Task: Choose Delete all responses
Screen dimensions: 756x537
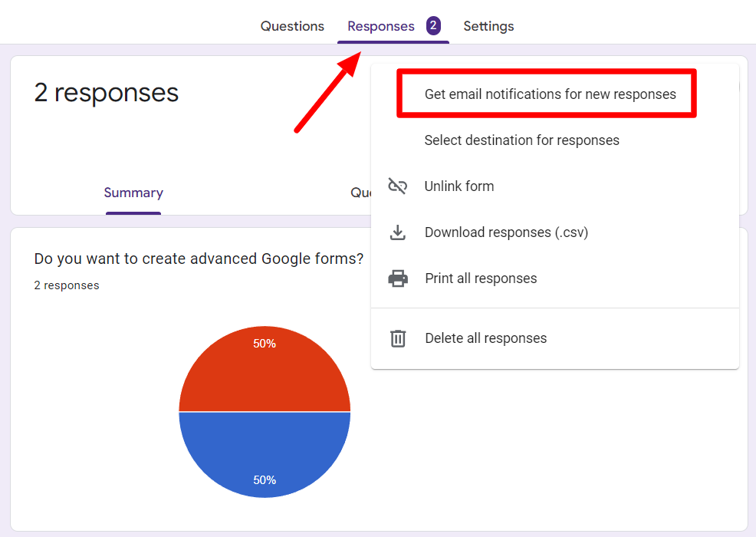Action: [555, 338]
